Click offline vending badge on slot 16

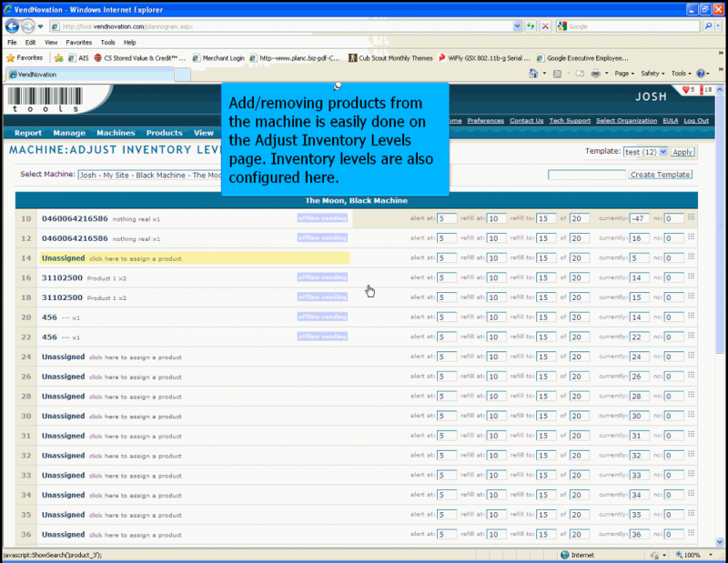(x=322, y=277)
